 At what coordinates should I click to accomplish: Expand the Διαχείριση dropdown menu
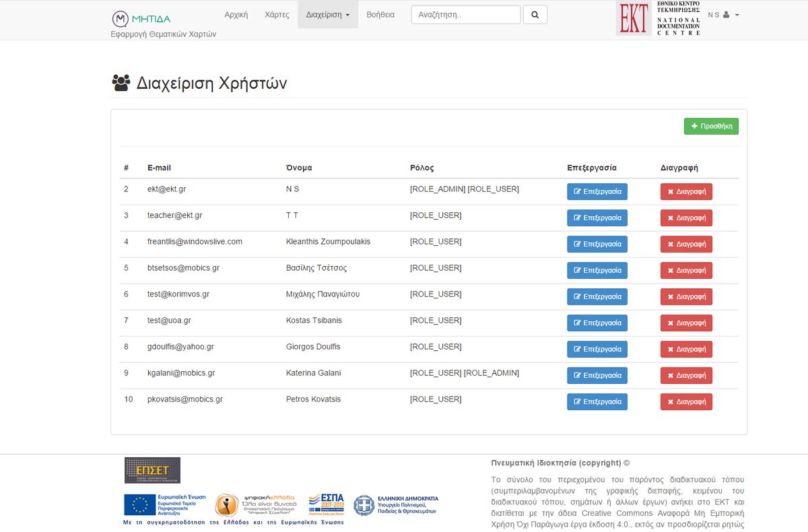[327, 15]
